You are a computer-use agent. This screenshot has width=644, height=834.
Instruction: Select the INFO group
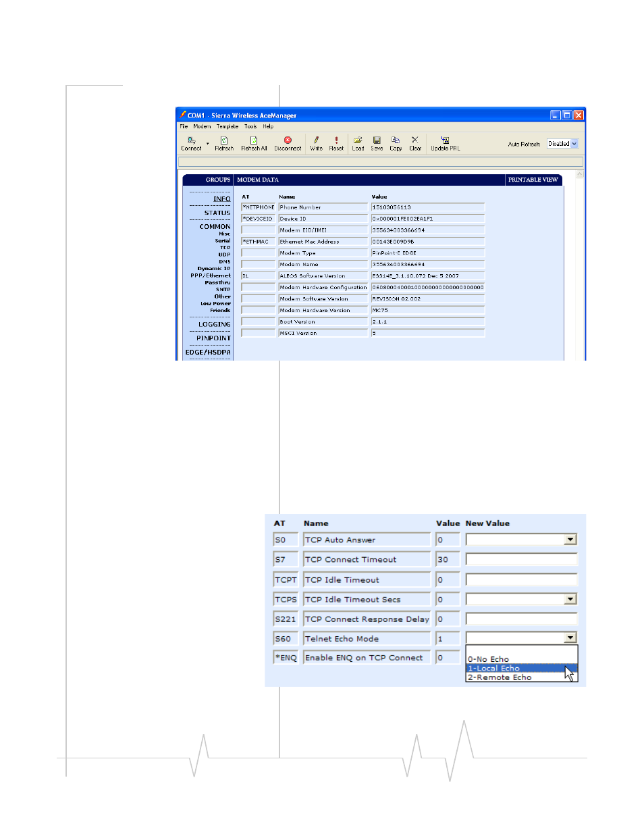tap(222, 199)
